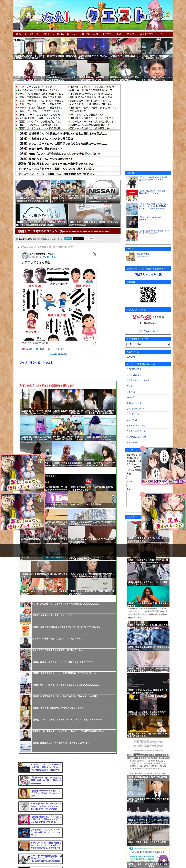Open the 2GET sidebar link
The width and height of the screenshot is (186, 868).
pyautogui.click(x=129, y=386)
